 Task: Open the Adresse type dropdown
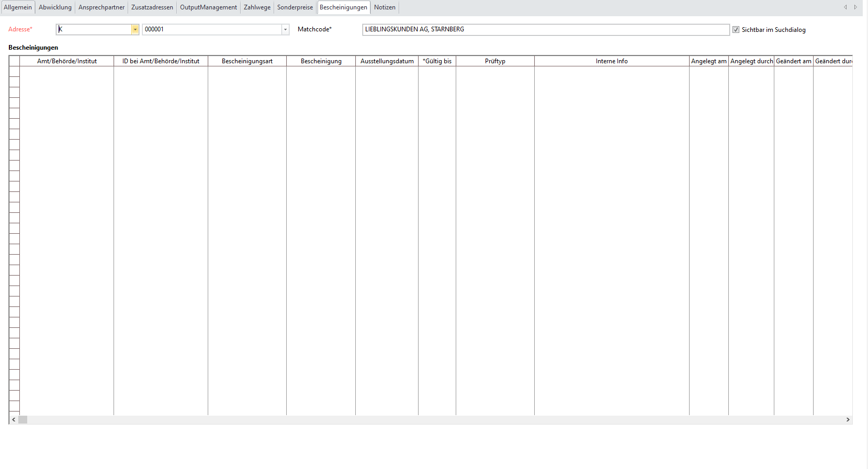click(x=135, y=30)
